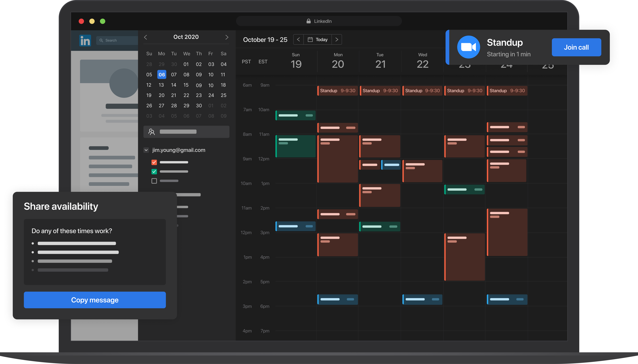Click the LinkedIn Search field
638x364 pixels.
pos(117,41)
